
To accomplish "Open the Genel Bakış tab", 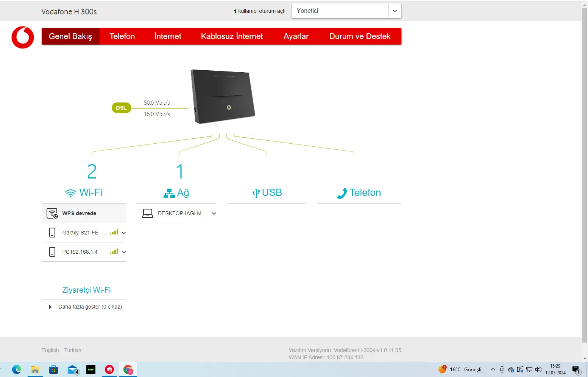I will tap(70, 36).
